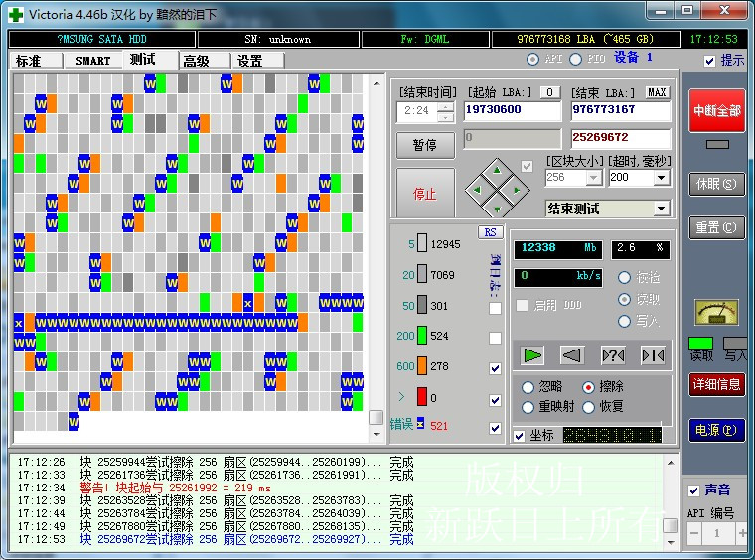Image resolution: width=755 pixels, height=560 pixels.
Task: Click the red 中断全部 button
Action: (717, 110)
